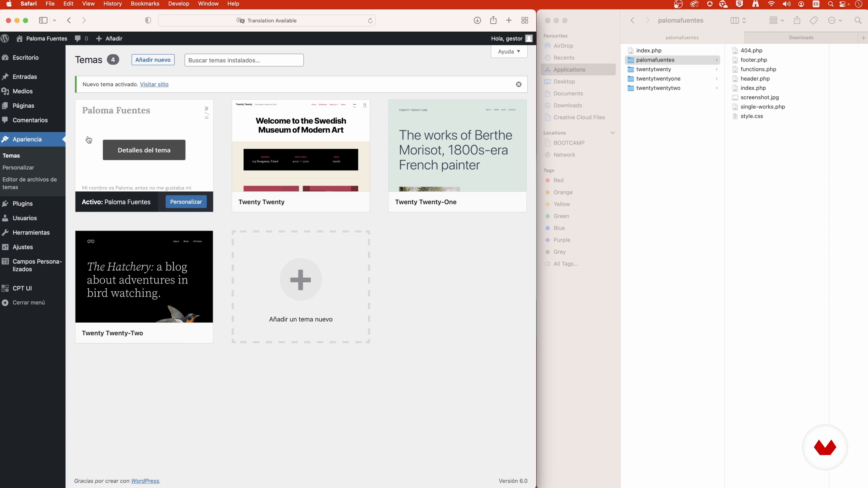Viewport: 868px width, 488px height.
Task: Click Finder tags icon in toolbar
Action: [814, 21]
